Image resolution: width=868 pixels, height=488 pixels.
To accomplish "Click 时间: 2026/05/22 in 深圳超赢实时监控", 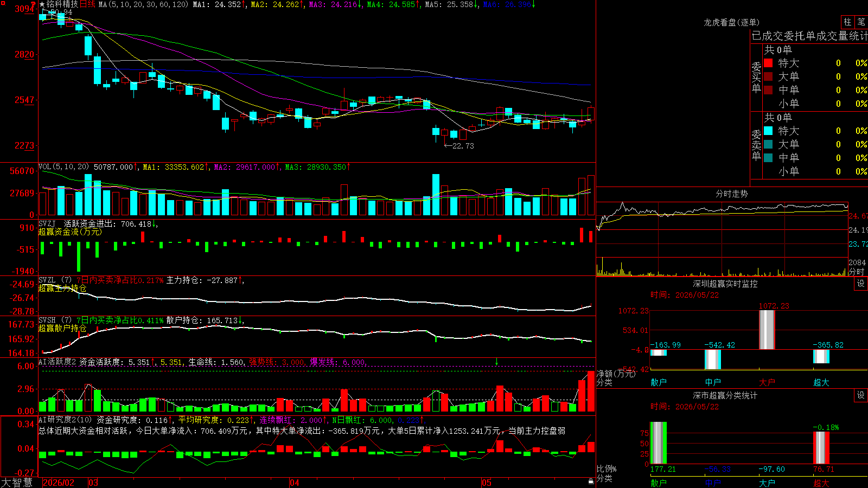I will (685, 295).
